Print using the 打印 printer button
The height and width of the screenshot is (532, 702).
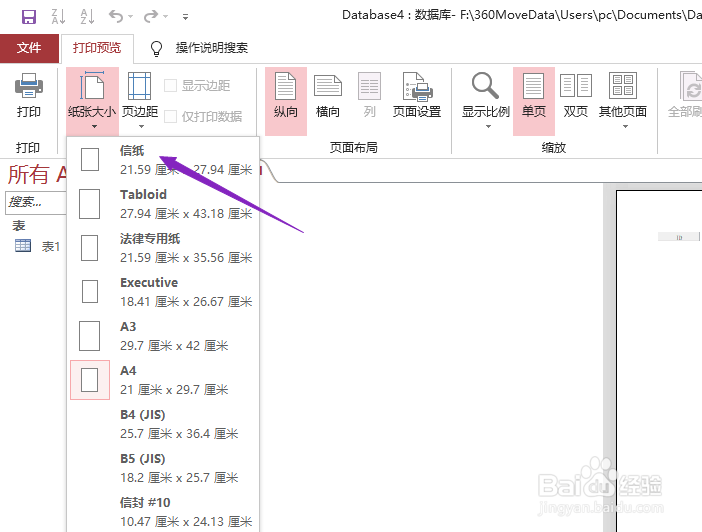tap(29, 95)
